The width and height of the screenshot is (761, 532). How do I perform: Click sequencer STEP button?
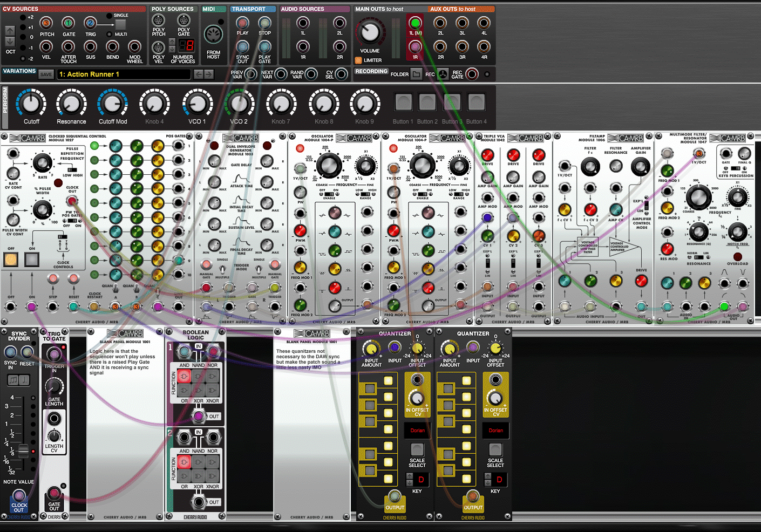[x=53, y=278]
